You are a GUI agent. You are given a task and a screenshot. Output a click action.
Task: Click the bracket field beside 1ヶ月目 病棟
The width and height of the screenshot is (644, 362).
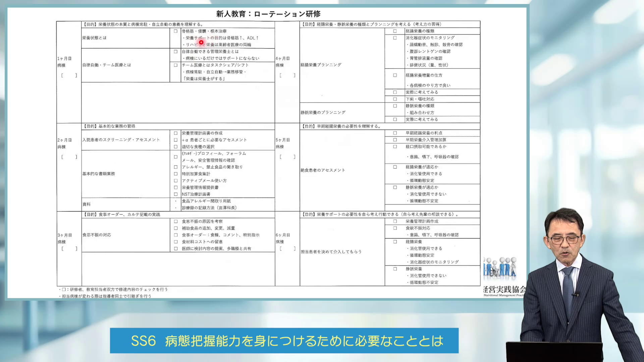click(69, 75)
